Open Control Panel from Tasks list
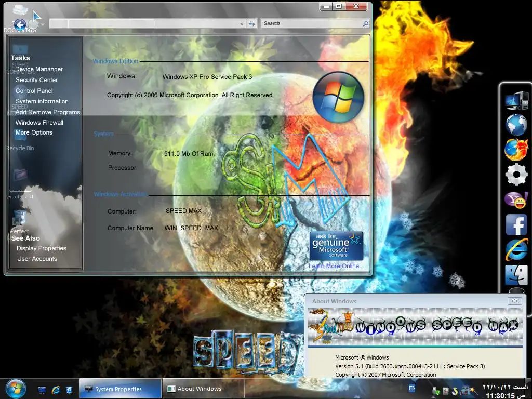 34,90
